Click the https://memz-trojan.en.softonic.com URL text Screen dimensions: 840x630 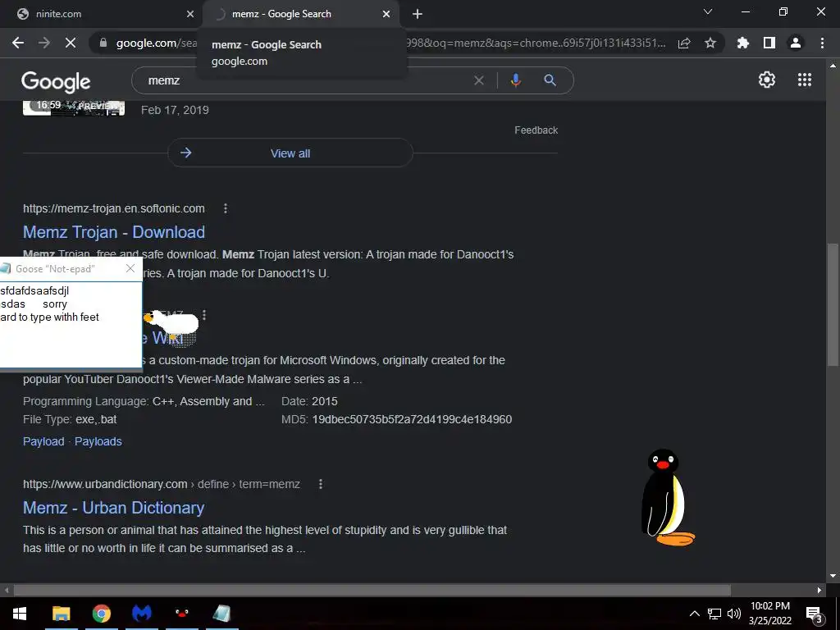click(x=113, y=208)
